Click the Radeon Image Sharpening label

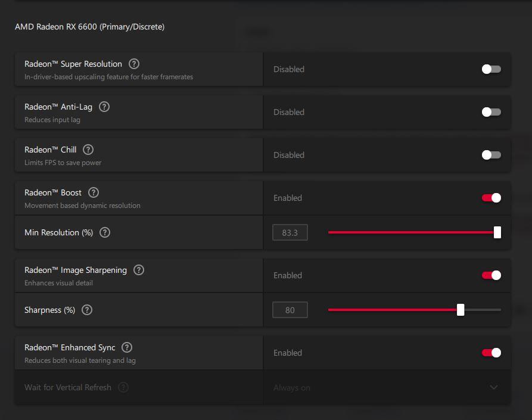tap(76, 270)
